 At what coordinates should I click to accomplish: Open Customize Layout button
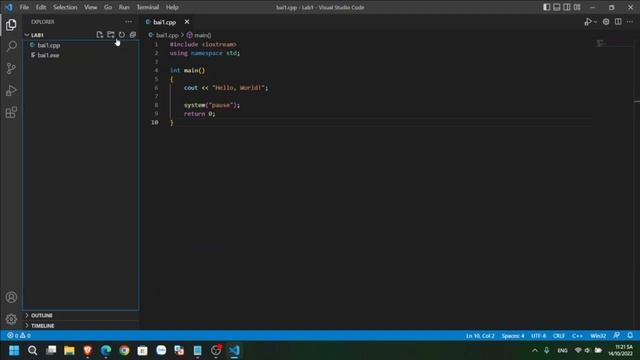[577, 7]
